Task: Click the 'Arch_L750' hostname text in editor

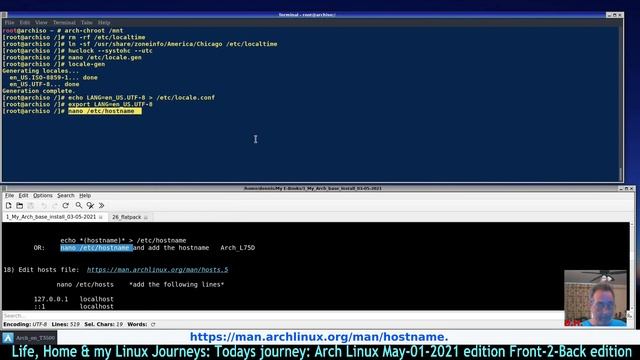Action: coord(238,248)
